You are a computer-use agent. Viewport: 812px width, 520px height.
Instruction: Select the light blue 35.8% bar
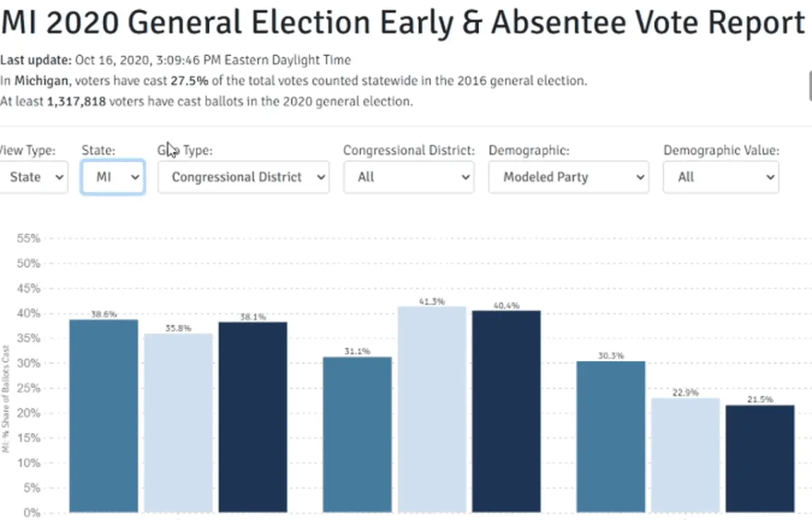coord(178,421)
